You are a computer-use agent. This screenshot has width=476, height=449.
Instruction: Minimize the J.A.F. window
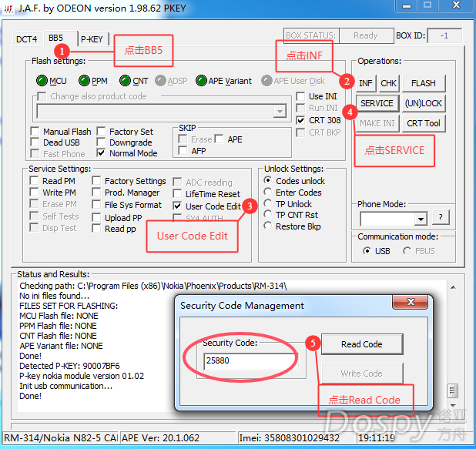coord(406,5)
